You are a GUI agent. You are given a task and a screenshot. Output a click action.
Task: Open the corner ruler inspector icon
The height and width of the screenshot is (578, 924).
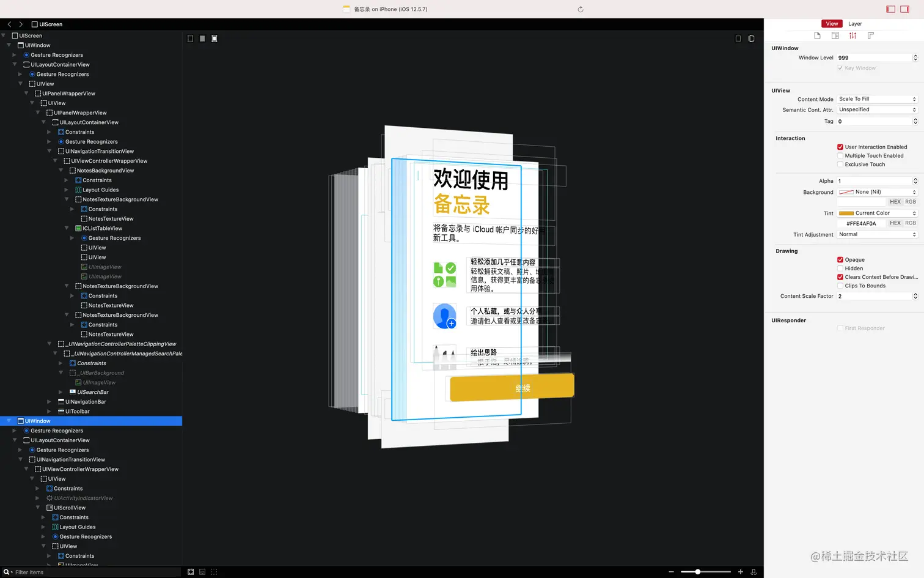(871, 35)
